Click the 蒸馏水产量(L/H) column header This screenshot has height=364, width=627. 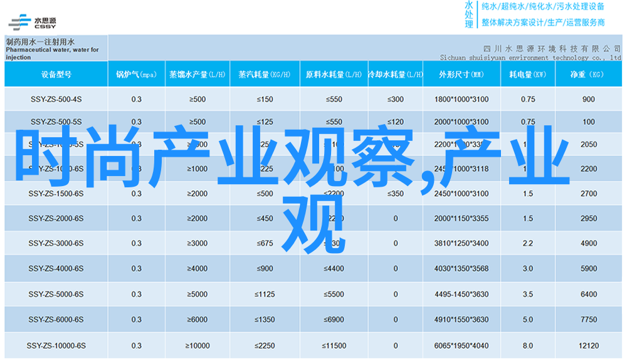click(x=198, y=75)
